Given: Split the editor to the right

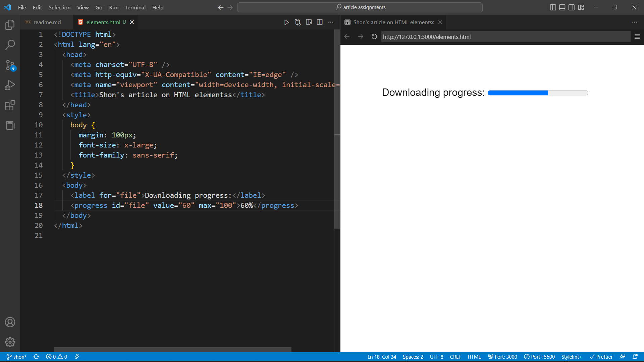Looking at the screenshot, I should tap(320, 22).
